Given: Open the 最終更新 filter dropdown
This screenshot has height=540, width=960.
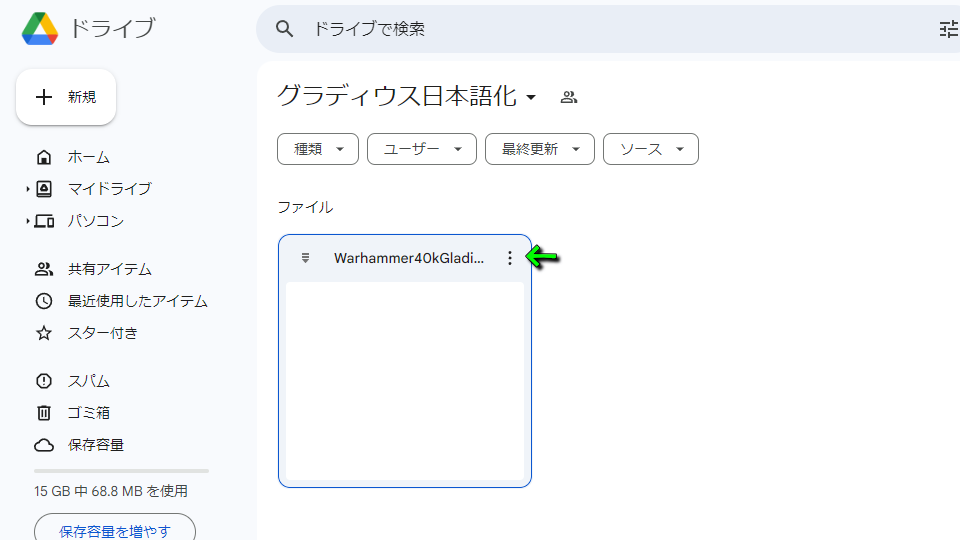Looking at the screenshot, I should (x=539, y=149).
